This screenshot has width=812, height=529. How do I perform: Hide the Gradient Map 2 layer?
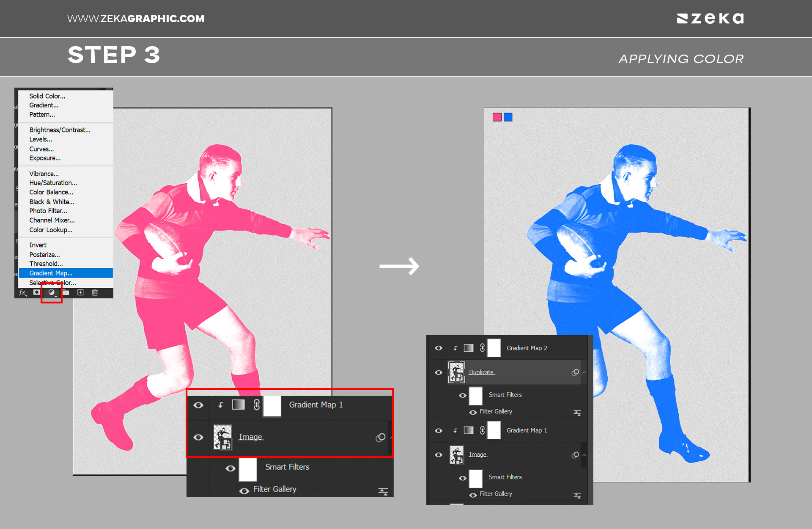[x=439, y=348]
